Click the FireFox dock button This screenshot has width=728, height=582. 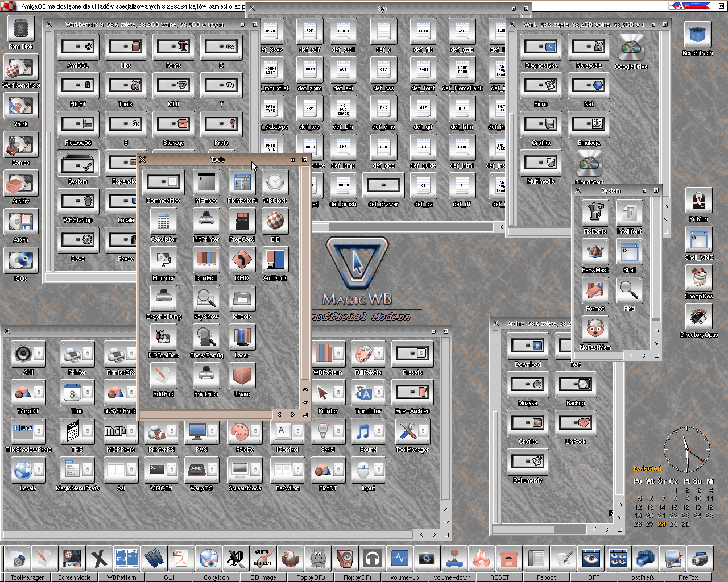click(688, 577)
